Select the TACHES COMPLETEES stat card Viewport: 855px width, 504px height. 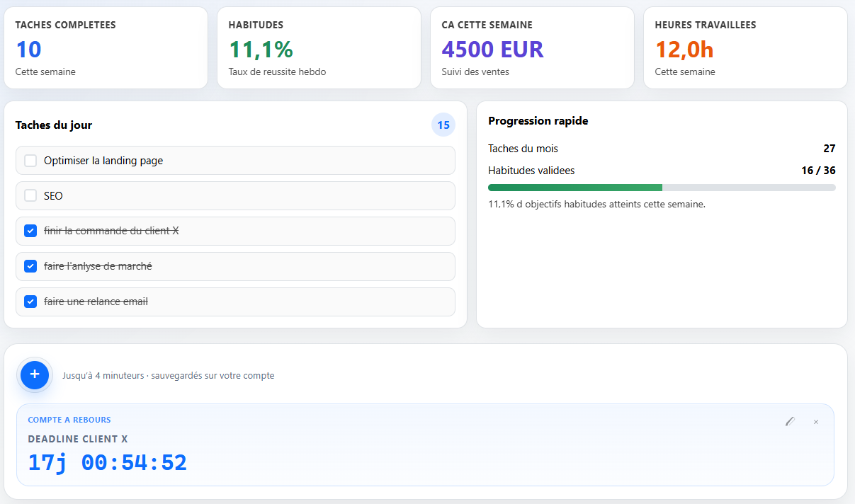click(106, 47)
